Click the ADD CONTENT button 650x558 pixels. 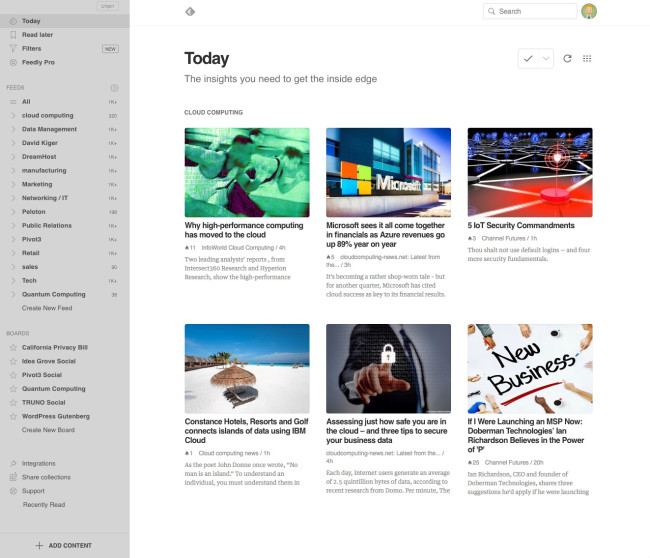tap(64, 545)
